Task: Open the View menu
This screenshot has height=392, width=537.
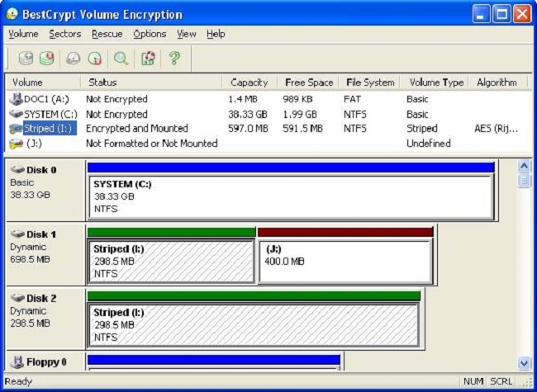Action: [187, 34]
